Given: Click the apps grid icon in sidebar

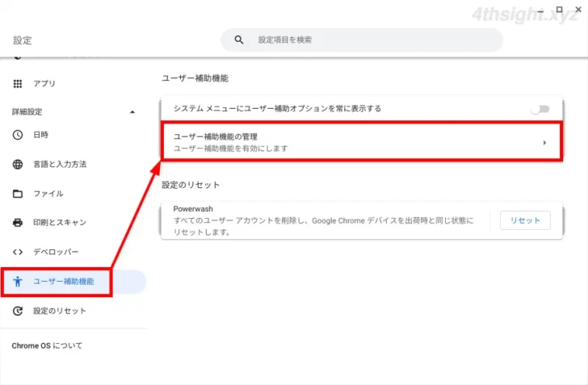Looking at the screenshot, I should point(18,84).
